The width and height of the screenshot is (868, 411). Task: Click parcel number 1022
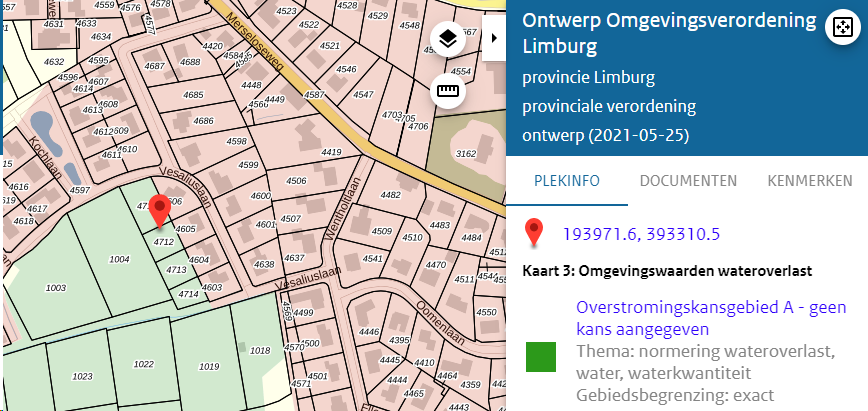144,364
